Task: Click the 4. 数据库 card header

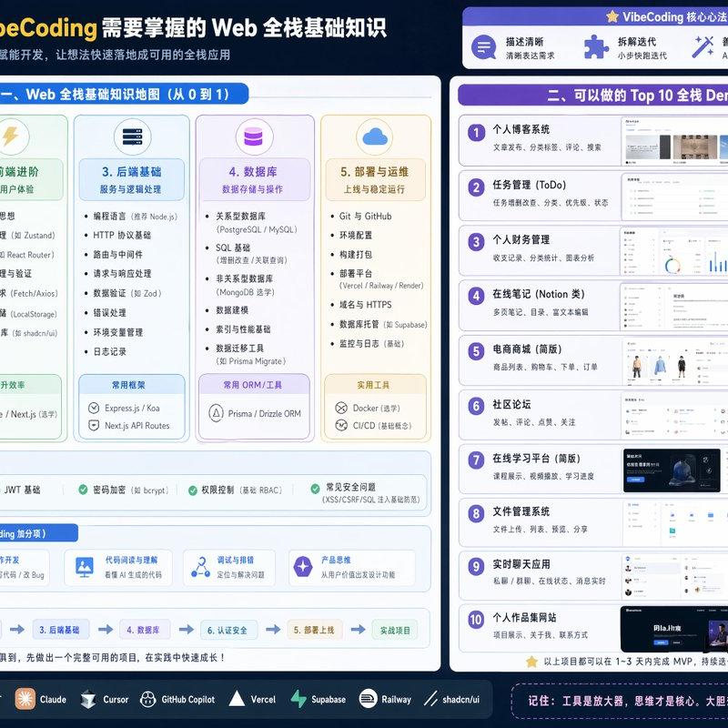Action: (x=254, y=179)
